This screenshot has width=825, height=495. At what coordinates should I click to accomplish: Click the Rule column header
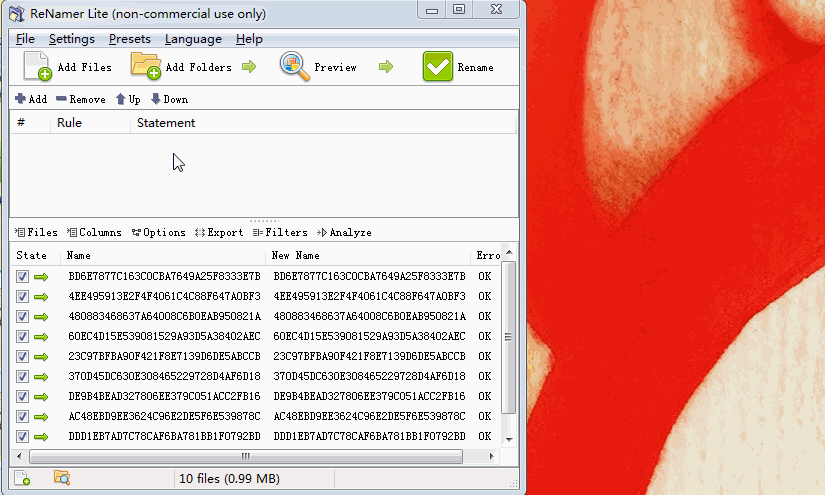click(90, 123)
